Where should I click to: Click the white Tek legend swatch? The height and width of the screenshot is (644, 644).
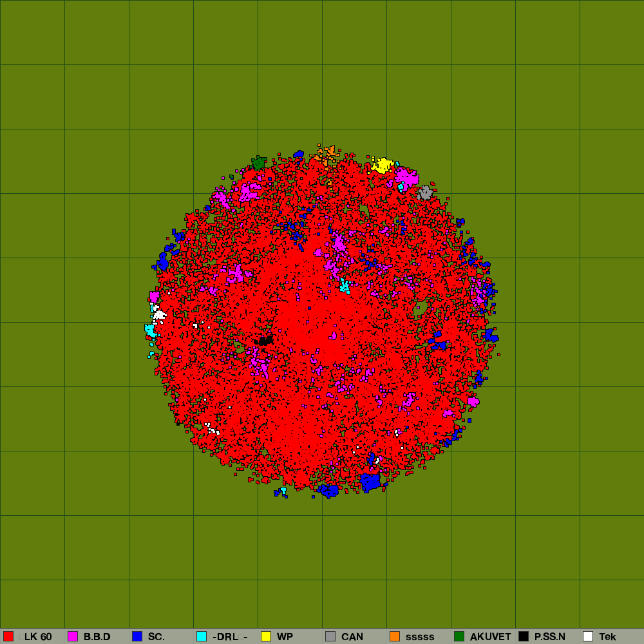(588, 636)
